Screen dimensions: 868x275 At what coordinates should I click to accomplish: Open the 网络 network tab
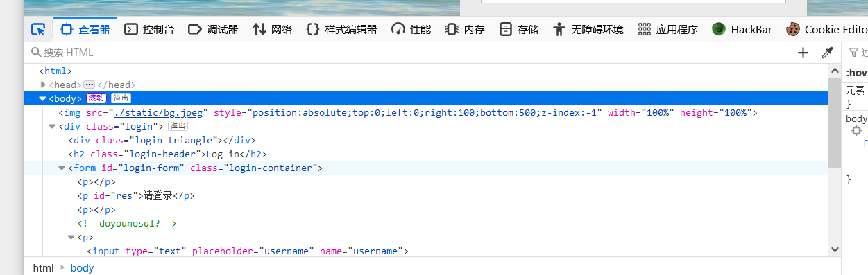272,29
